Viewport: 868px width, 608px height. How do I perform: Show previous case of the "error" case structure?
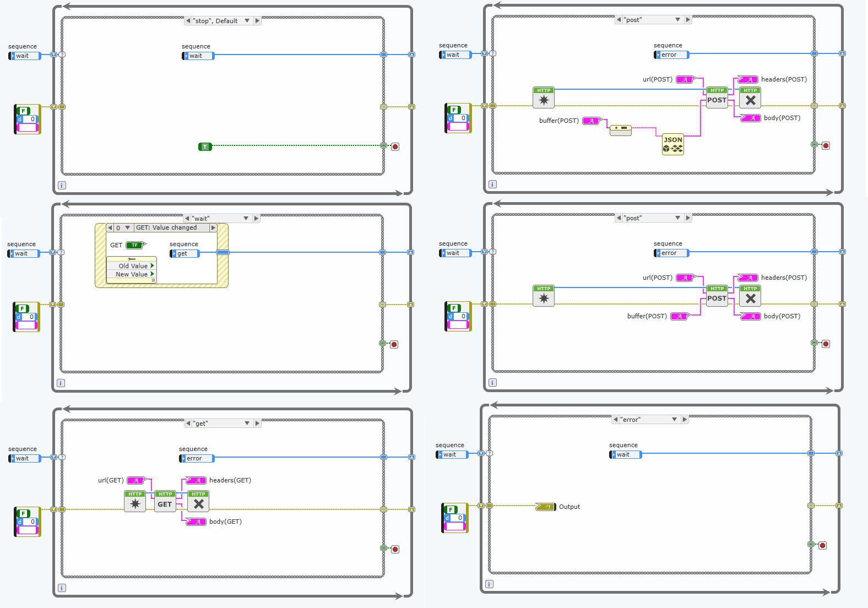(x=615, y=420)
